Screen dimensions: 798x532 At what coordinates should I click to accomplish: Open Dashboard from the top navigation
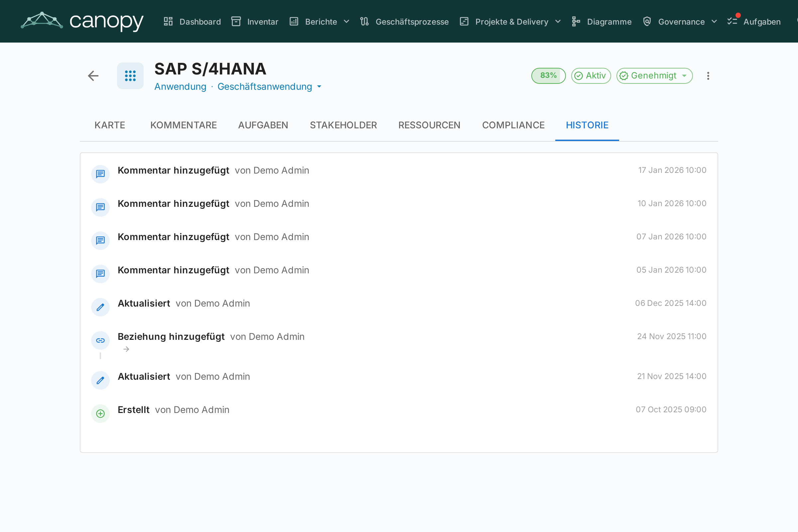point(193,21)
